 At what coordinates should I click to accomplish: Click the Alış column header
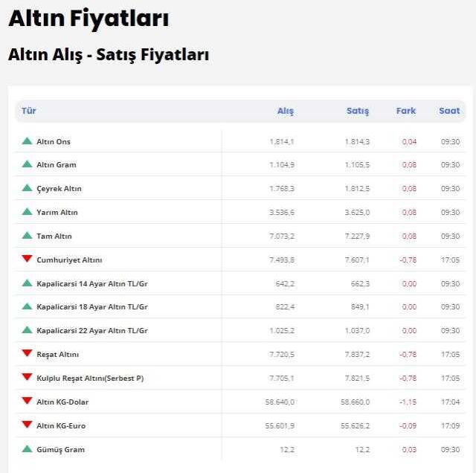pyautogui.click(x=286, y=111)
